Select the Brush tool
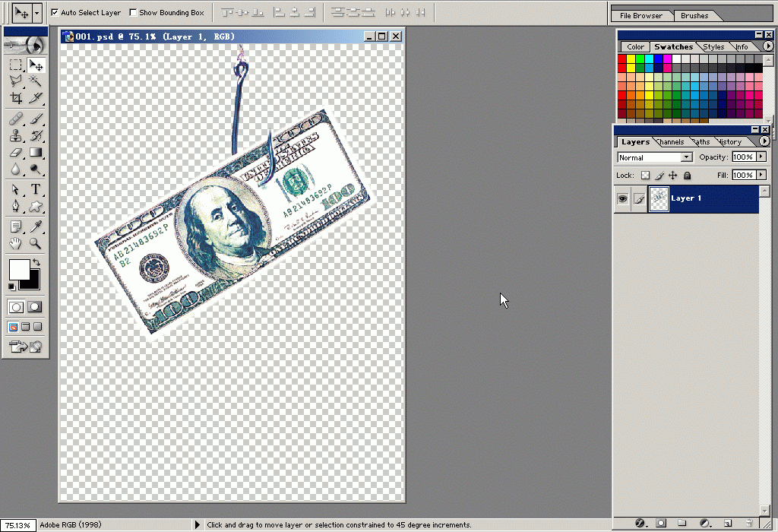This screenshot has height=532, width=778. pyautogui.click(x=36, y=119)
